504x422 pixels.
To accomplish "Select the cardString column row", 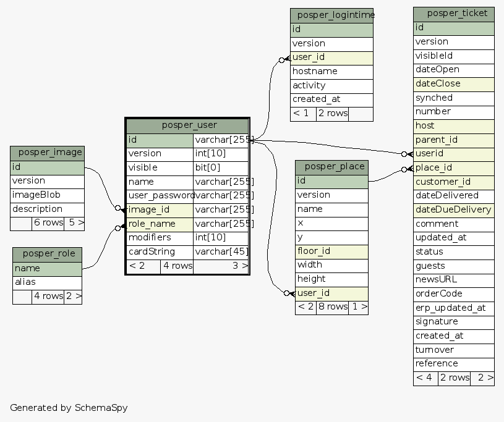I will coord(160,252).
